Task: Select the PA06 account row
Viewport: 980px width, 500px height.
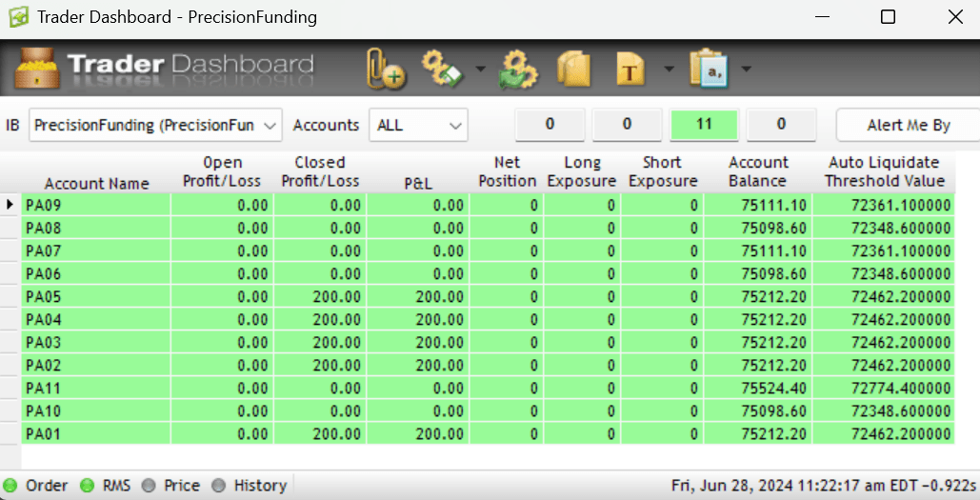Action: pos(489,273)
